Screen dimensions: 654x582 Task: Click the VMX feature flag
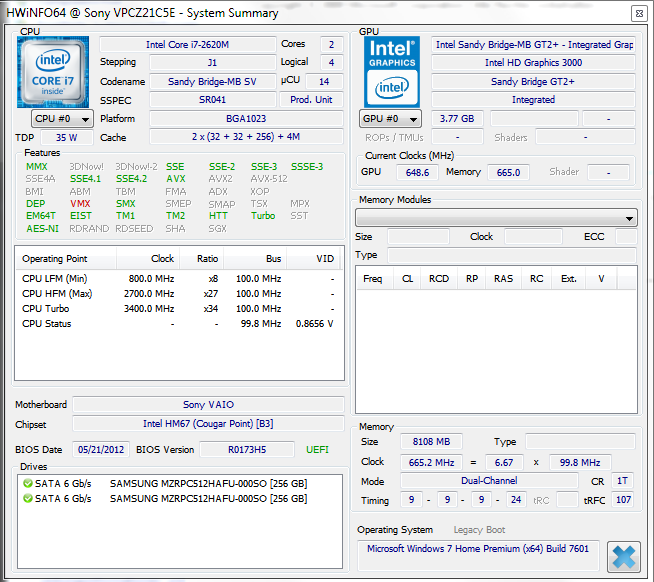[x=80, y=204]
